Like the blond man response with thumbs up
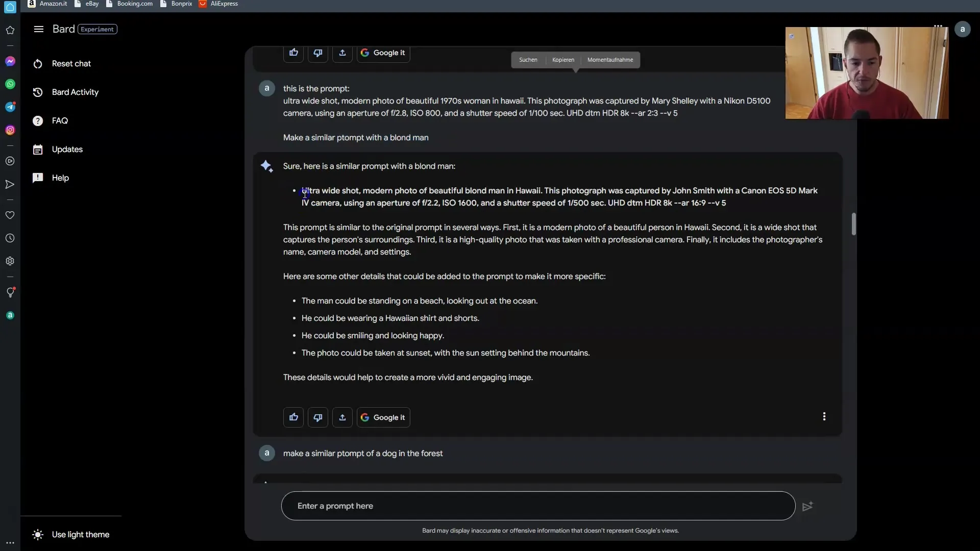Image resolution: width=980 pixels, height=551 pixels. click(293, 417)
